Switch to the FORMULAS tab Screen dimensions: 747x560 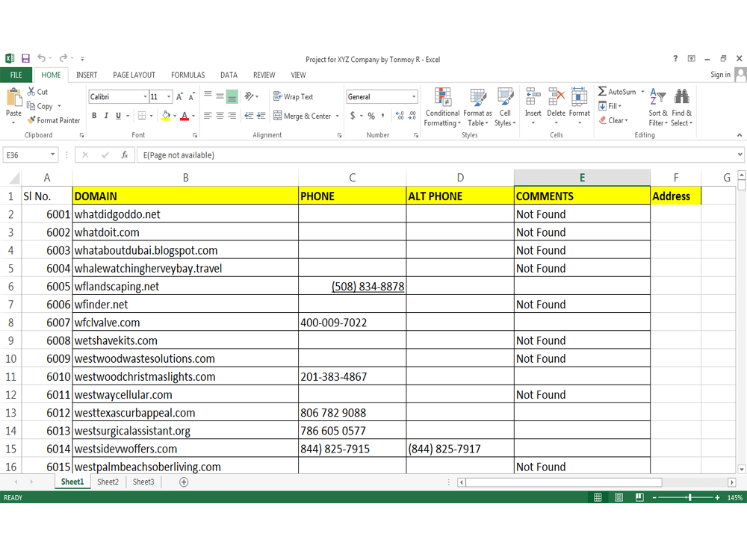click(187, 75)
